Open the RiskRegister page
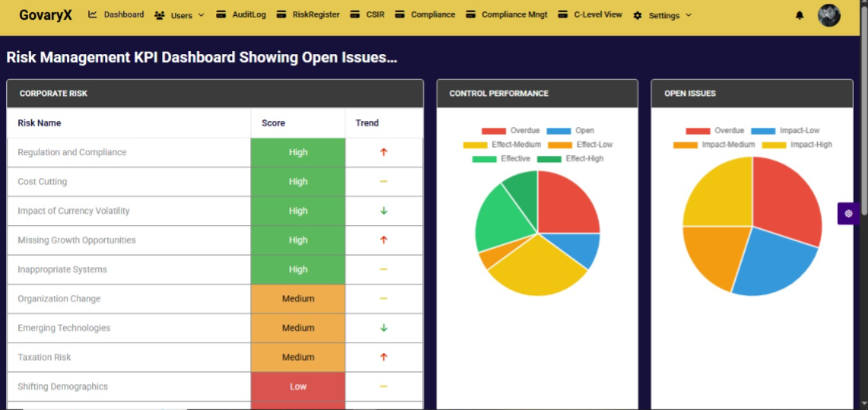 (316, 15)
